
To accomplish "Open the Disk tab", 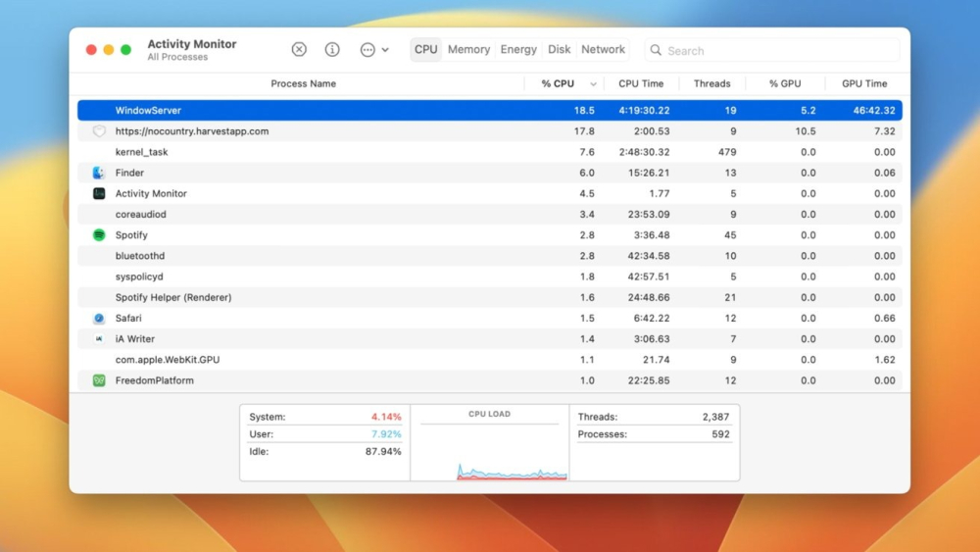I will (x=560, y=50).
